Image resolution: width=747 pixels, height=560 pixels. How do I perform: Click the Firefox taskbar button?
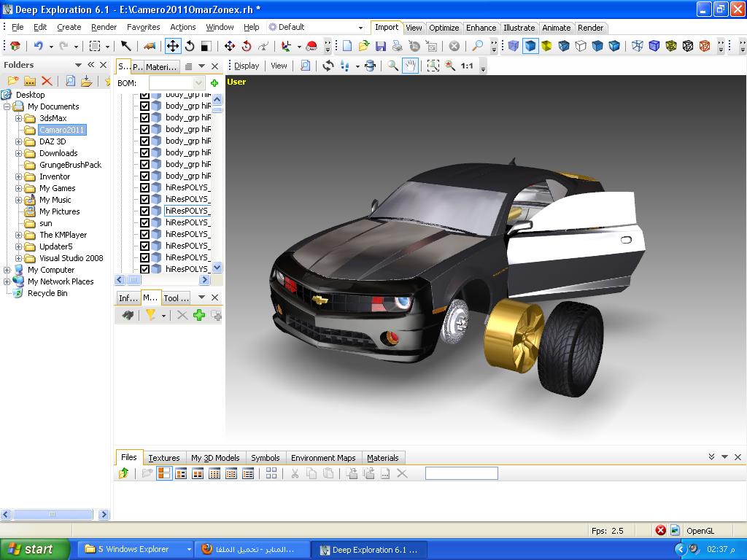pos(252,550)
